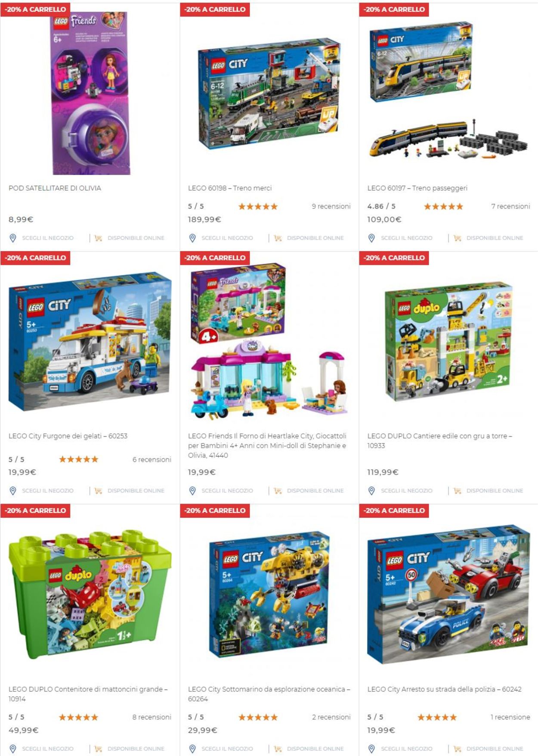Open LEGO City Furgone dei gelati 60253 title
Screen dimensions: 538x756
point(68,436)
